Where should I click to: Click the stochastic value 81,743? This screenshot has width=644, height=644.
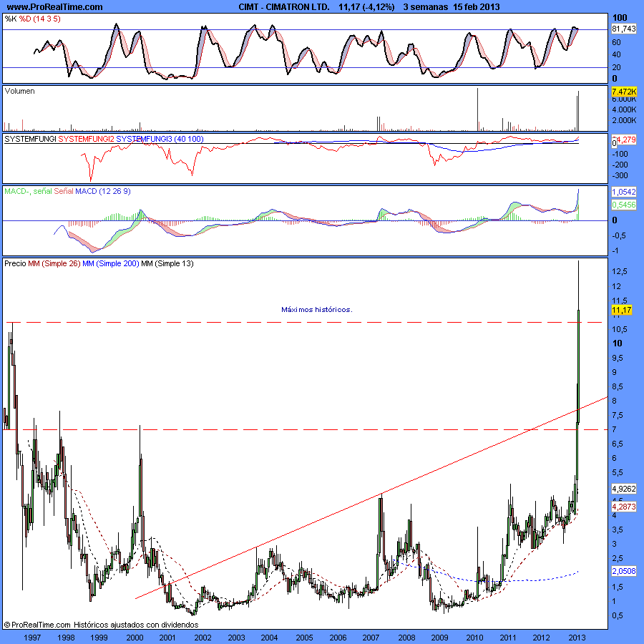point(624,29)
